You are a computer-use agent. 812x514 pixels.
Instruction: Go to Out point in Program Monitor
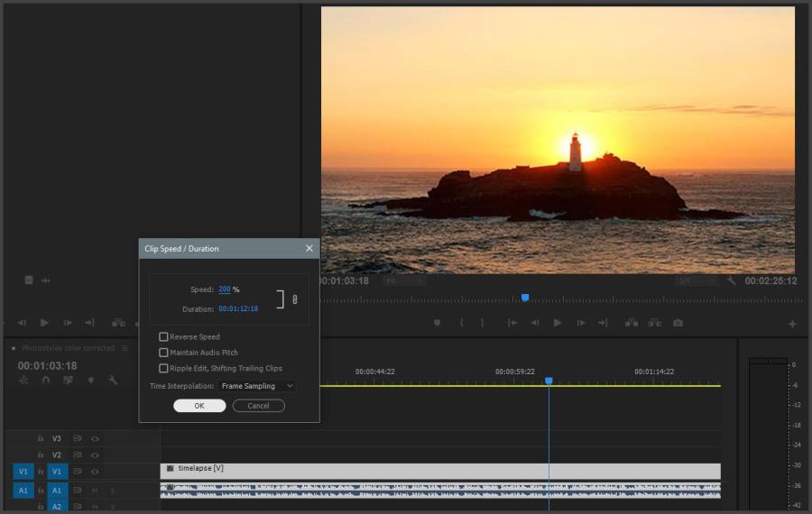(x=603, y=323)
